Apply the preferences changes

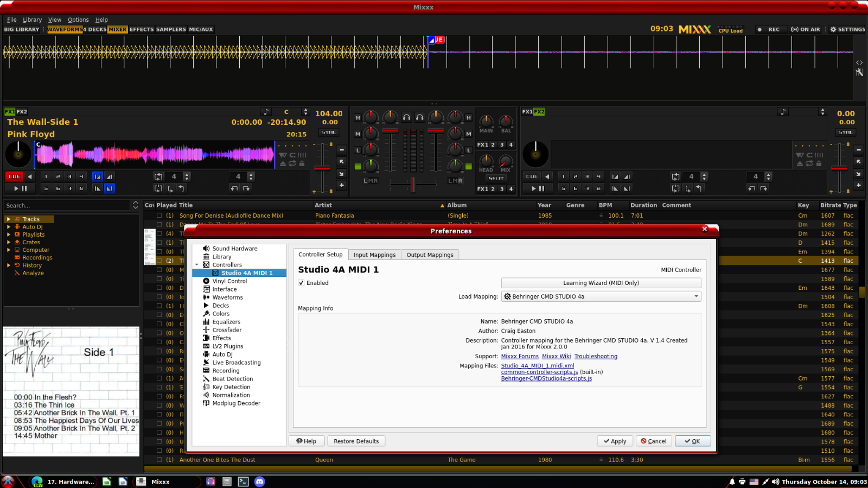click(615, 441)
